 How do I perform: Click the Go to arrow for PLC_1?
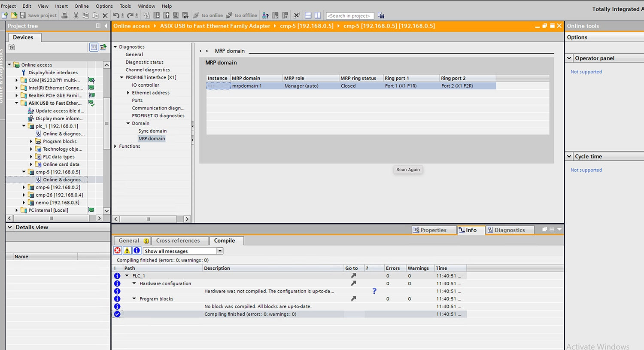[353, 276]
